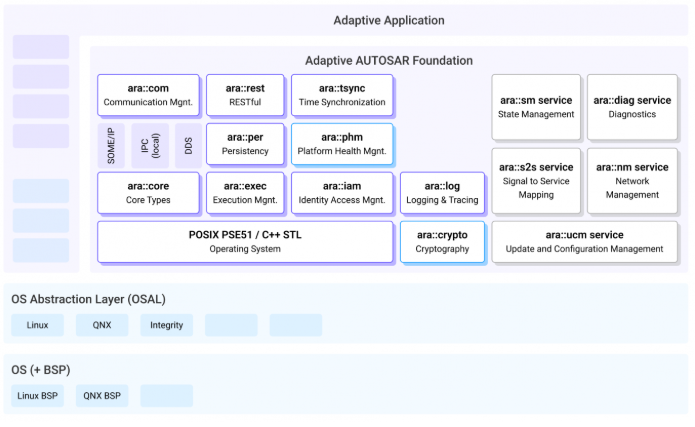Select ara::iam Identity Access Mgnt. box
Screen dimensions: 695x427
tap(342, 193)
